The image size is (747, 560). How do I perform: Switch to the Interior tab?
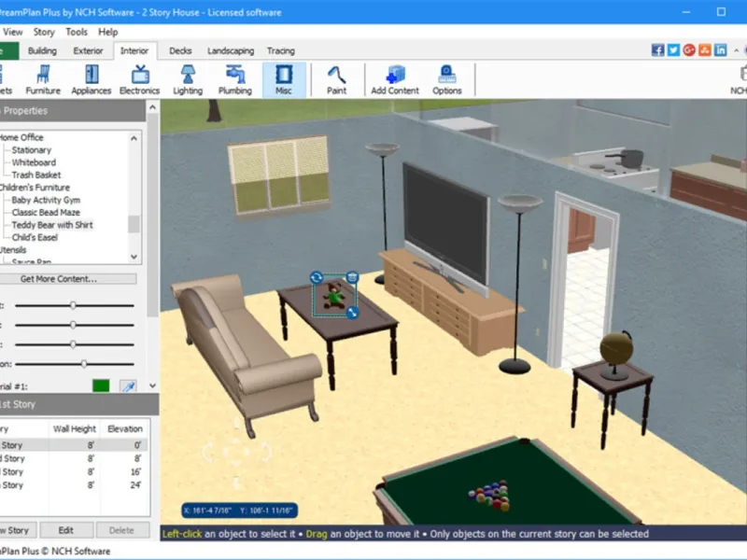point(134,51)
